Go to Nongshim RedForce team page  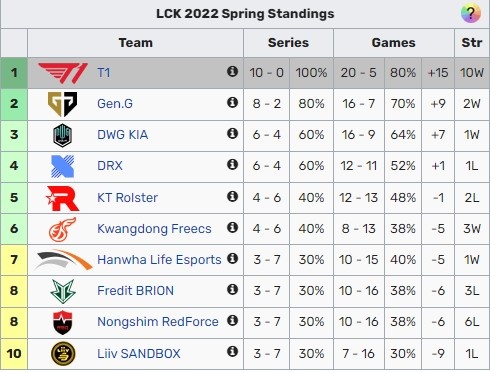[x=158, y=322]
